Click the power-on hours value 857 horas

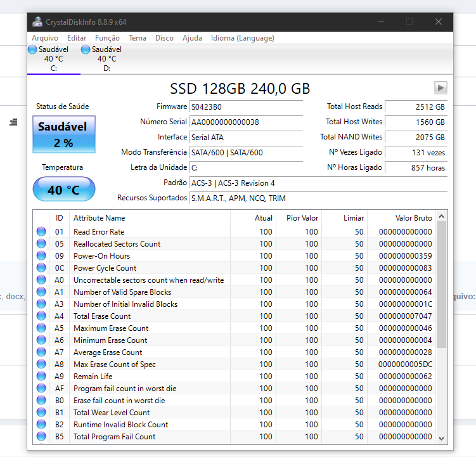pos(416,167)
